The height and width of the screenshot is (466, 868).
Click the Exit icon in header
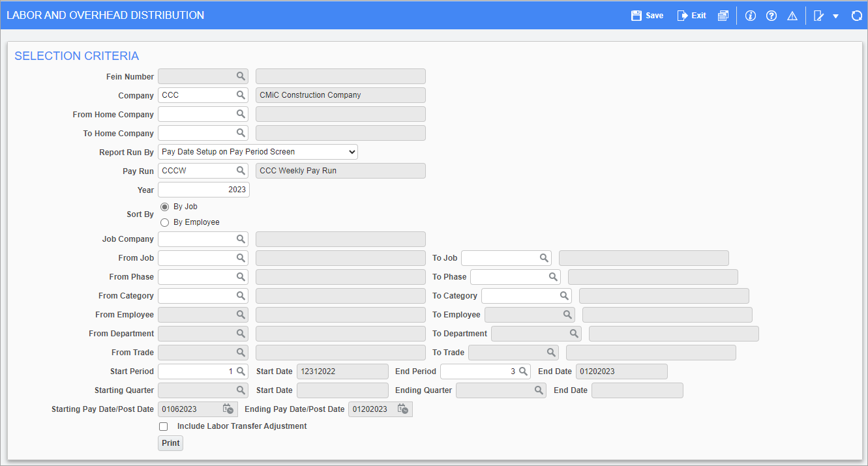pyautogui.click(x=682, y=16)
